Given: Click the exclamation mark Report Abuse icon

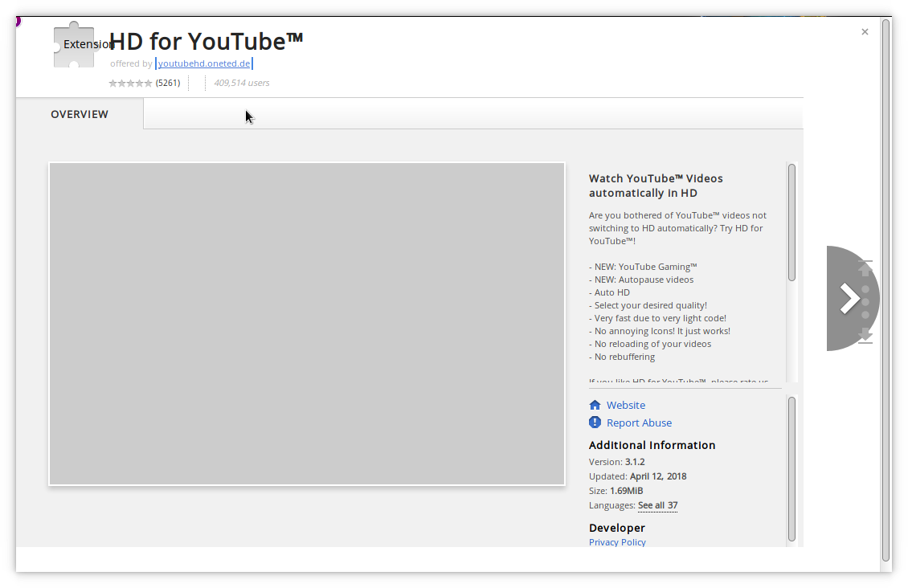Looking at the screenshot, I should tap(595, 423).
